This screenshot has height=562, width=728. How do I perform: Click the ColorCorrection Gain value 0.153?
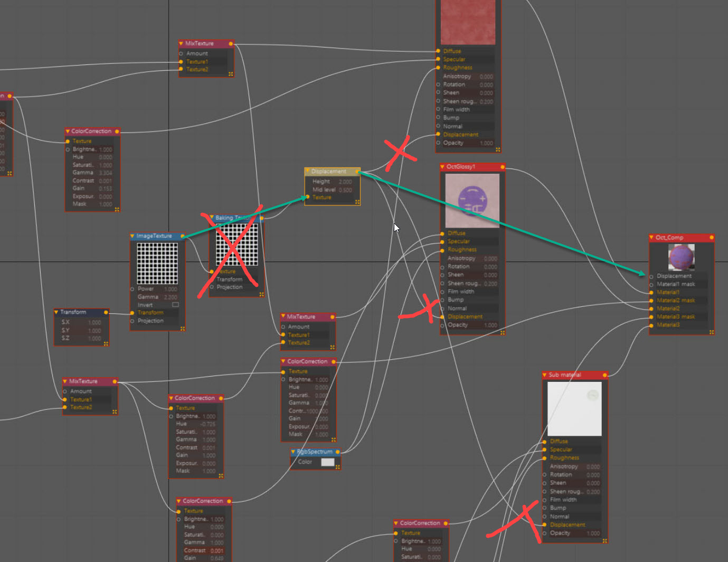pyautogui.click(x=106, y=189)
